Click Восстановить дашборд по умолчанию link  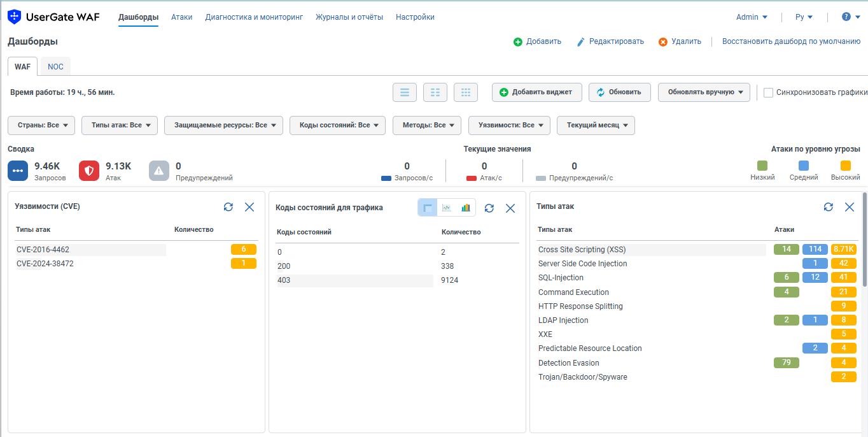coord(791,41)
